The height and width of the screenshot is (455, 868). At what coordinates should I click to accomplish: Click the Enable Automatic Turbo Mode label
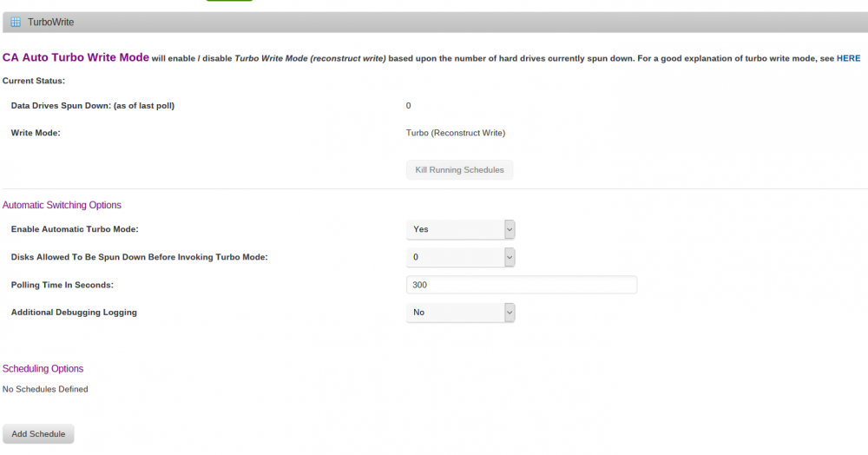click(x=75, y=229)
